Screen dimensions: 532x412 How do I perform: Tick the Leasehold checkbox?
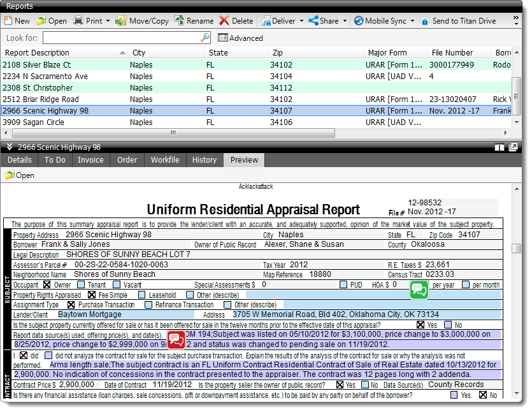[x=141, y=295]
